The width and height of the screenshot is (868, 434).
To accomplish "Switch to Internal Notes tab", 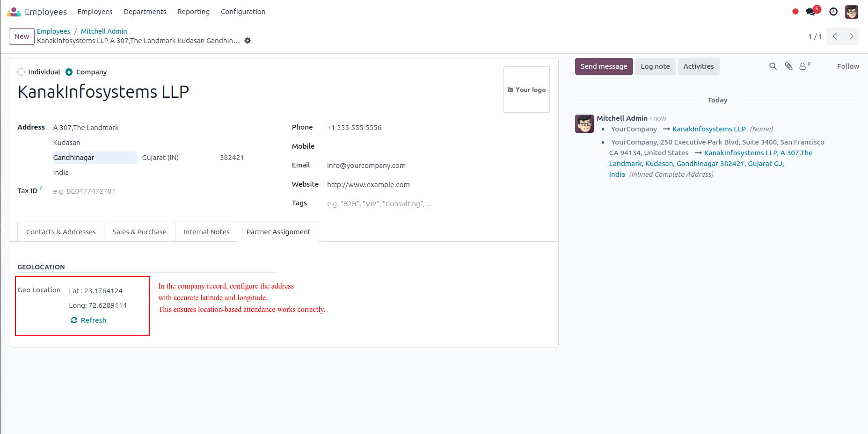I will (206, 232).
